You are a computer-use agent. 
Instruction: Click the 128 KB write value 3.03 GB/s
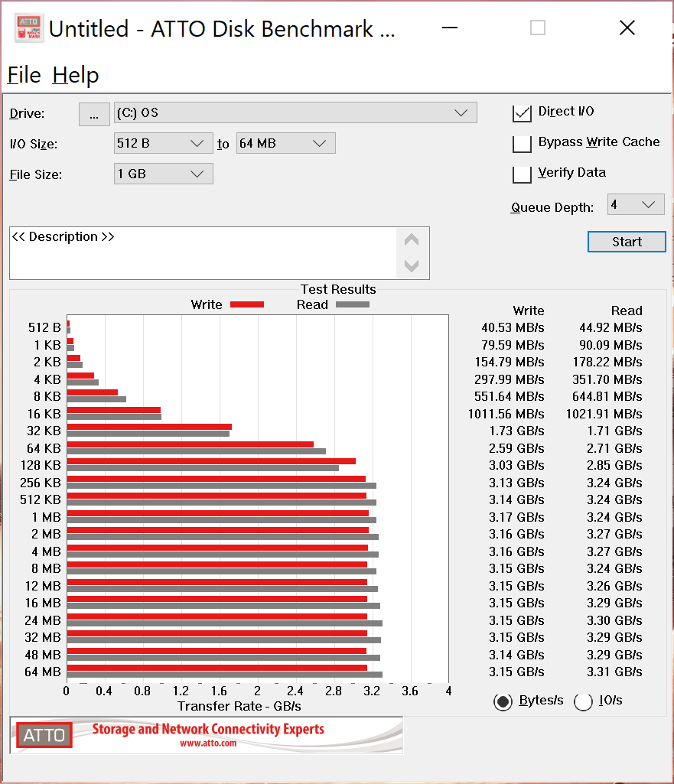point(516,466)
